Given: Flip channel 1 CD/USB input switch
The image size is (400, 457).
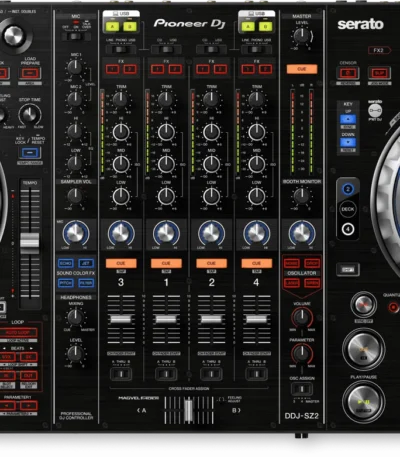Looking at the screenshot, I should tap(166, 50).
